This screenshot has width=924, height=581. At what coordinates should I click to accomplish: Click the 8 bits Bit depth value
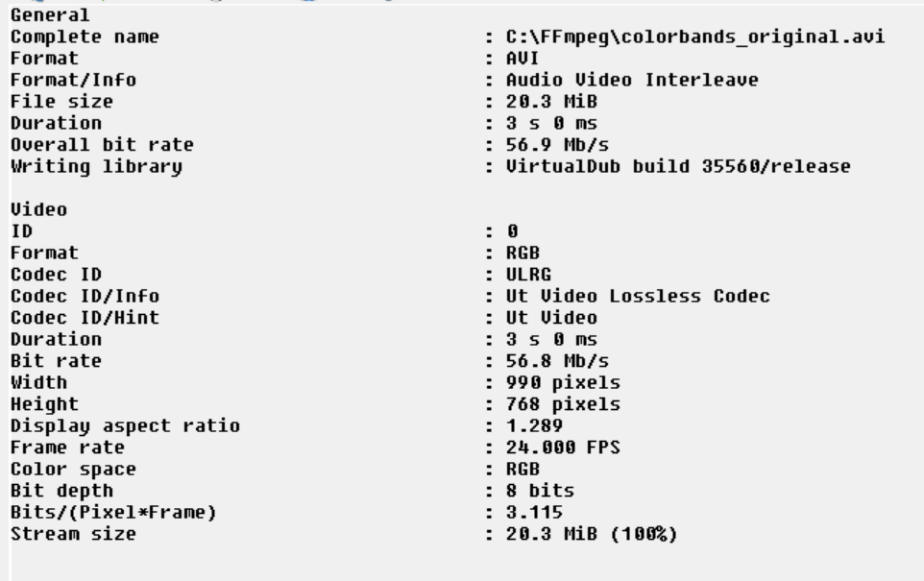pos(541,491)
